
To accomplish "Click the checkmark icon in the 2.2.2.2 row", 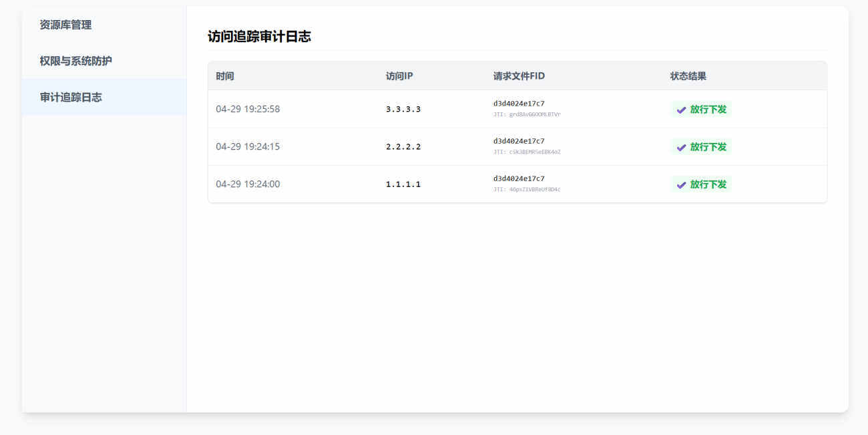I will coord(681,147).
